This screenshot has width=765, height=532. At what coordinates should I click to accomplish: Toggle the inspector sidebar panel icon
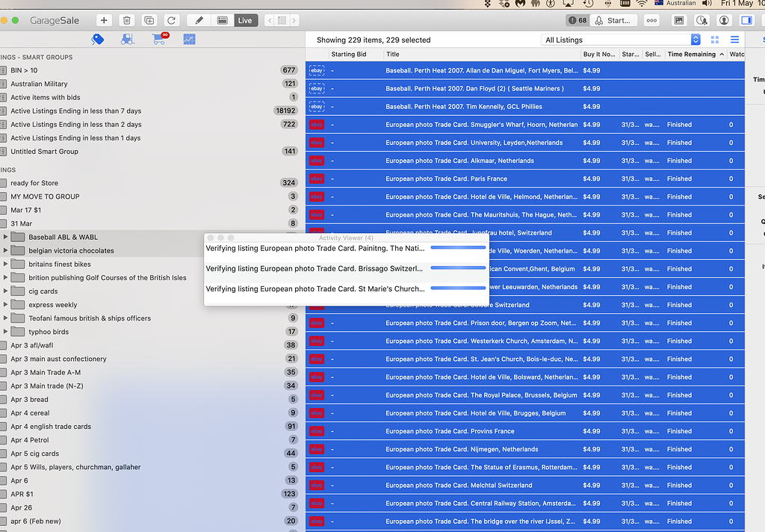click(x=746, y=20)
